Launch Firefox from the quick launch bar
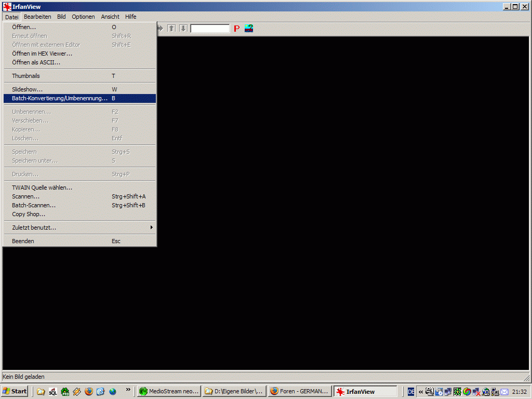Image resolution: width=532 pixels, height=399 pixels. (88, 392)
